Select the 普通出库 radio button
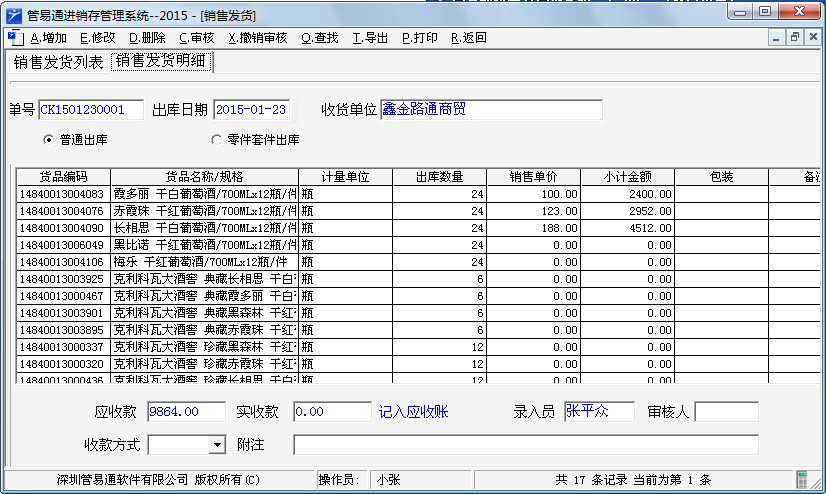The image size is (826, 494). [x=48, y=140]
